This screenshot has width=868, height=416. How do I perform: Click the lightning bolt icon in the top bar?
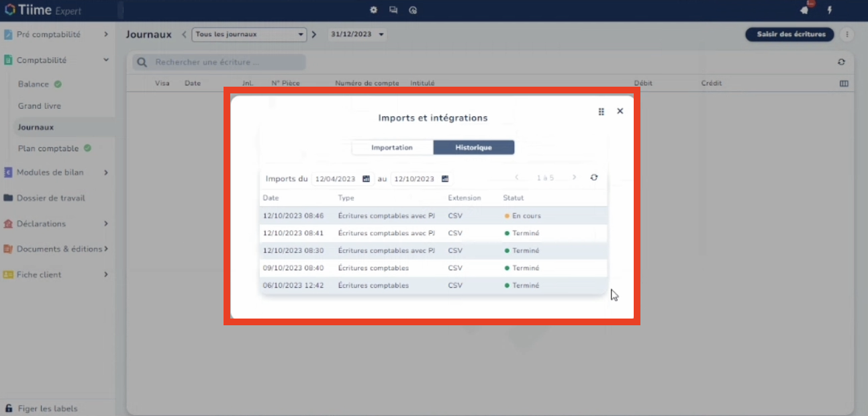(x=830, y=10)
